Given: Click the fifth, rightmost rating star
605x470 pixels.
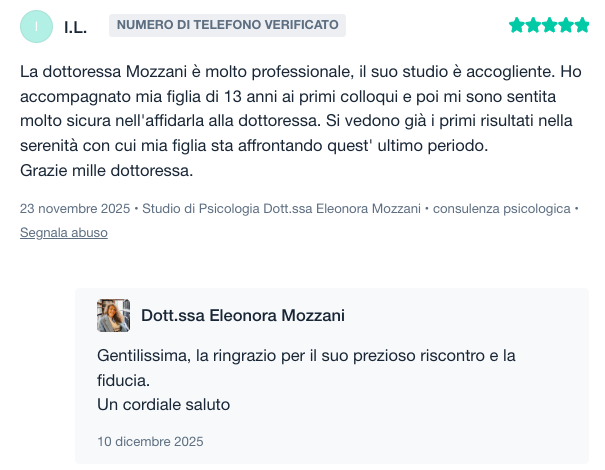Looking at the screenshot, I should pos(581,25).
